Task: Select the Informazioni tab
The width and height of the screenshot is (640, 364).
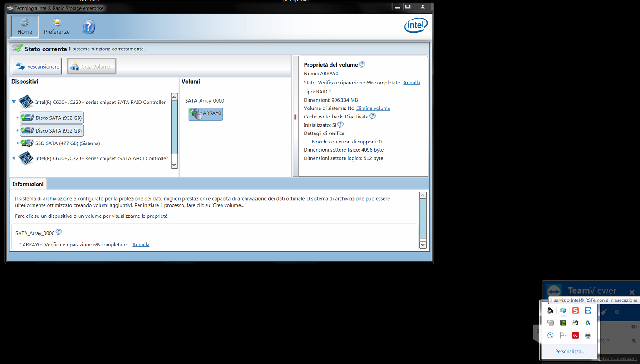Action: (28, 184)
